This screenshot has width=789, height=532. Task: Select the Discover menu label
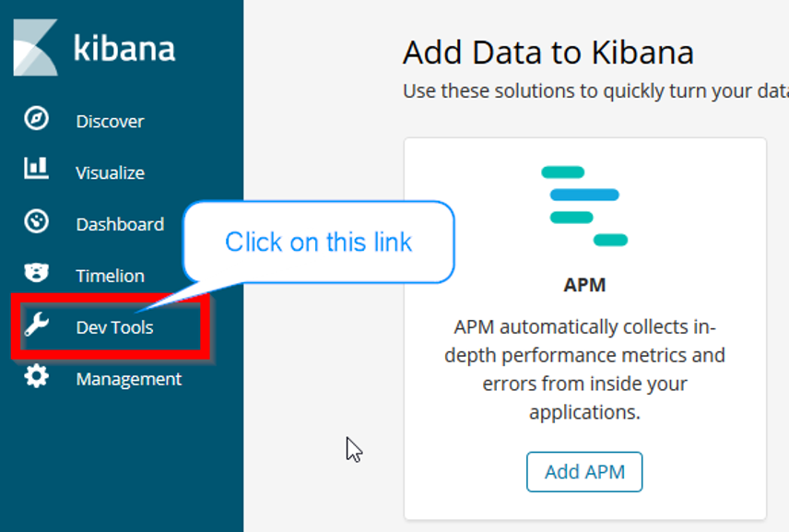coord(110,121)
